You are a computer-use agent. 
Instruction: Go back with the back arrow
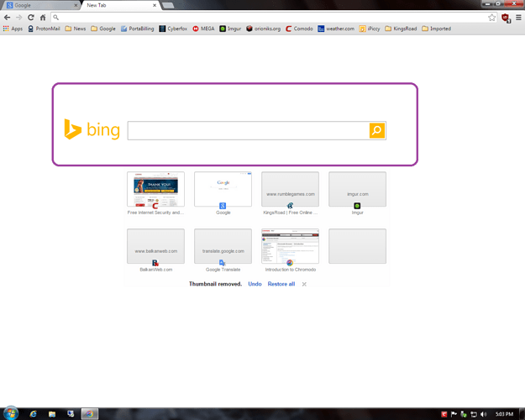coord(7,18)
